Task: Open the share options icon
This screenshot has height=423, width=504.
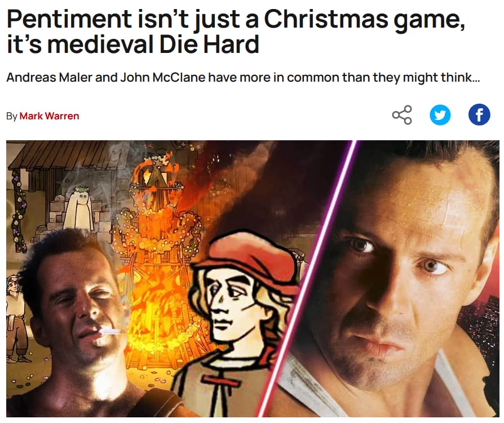Action: (402, 115)
